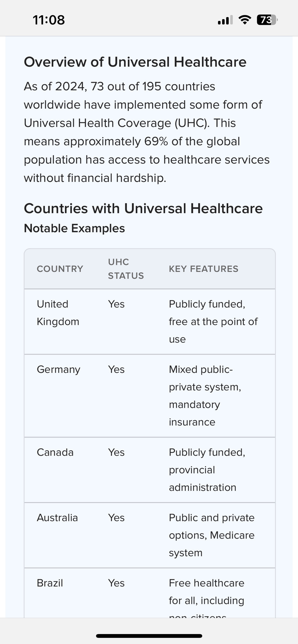This screenshot has height=644, width=298.
Task: Click the COUNTRY column header
Action: [x=60, y=269]
